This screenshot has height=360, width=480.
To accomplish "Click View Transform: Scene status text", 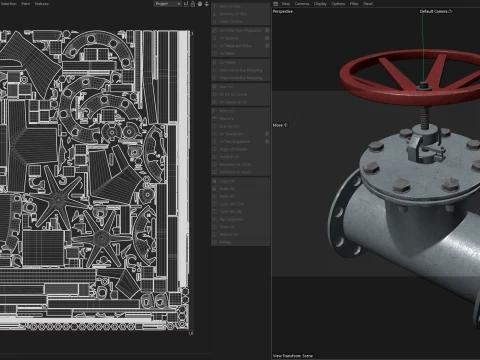I will [x=293, y=356].
